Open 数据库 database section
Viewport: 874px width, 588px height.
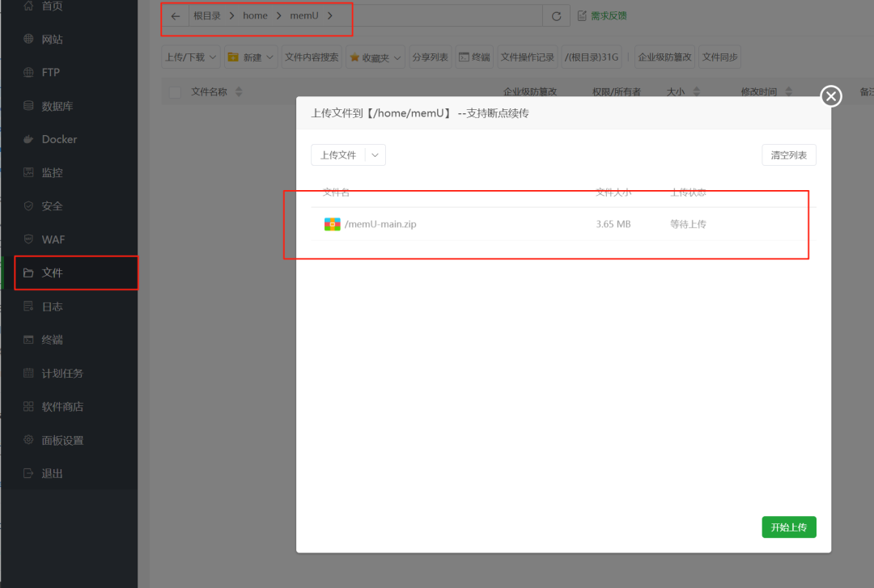pos(57,106)
